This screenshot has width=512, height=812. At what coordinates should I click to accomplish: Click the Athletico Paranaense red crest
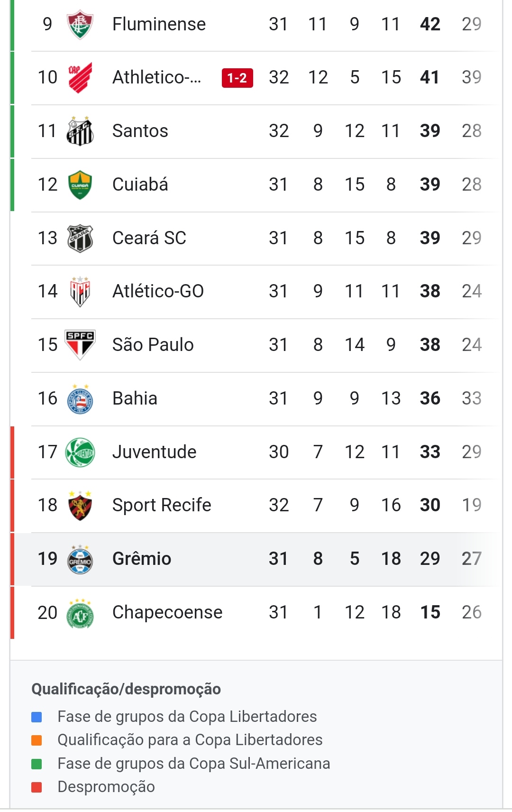pos(80,77)
